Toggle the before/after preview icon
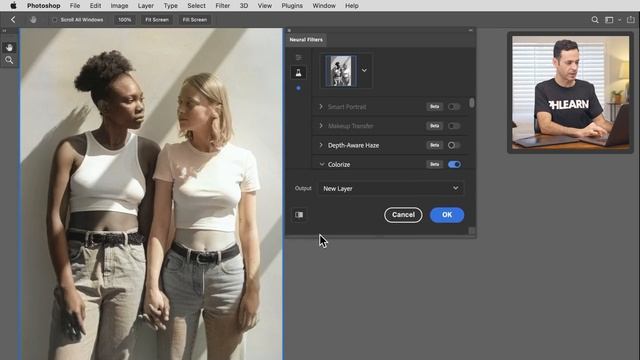 click(x=299, y=215)
